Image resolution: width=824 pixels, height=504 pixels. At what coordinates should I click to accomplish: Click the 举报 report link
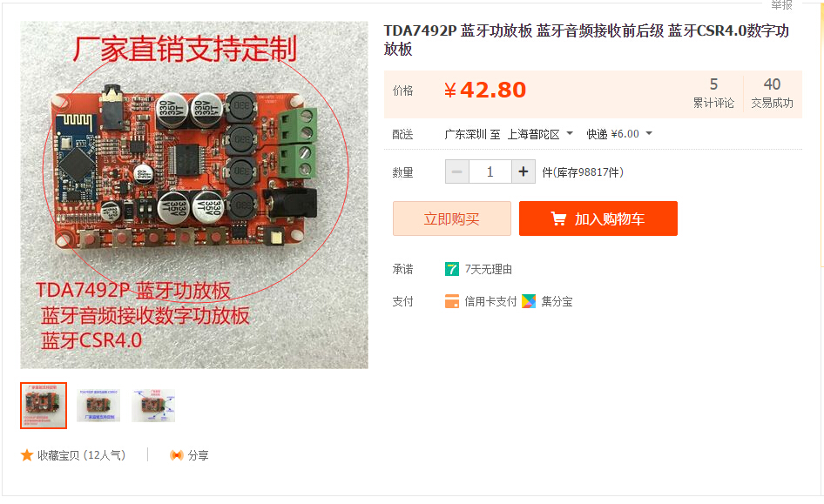[x=781, y=4]
